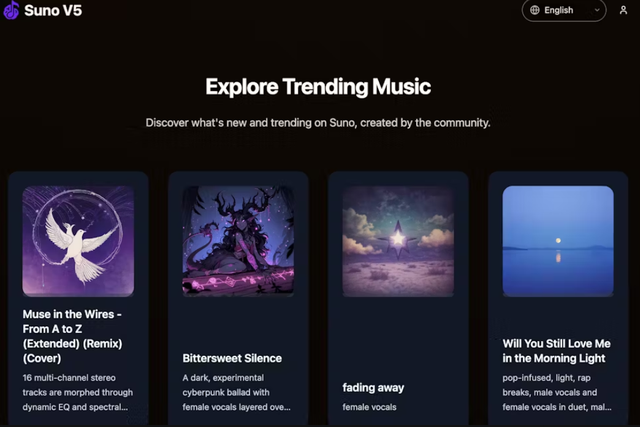Select the Bittersweet Silence song title

point(232,358)
